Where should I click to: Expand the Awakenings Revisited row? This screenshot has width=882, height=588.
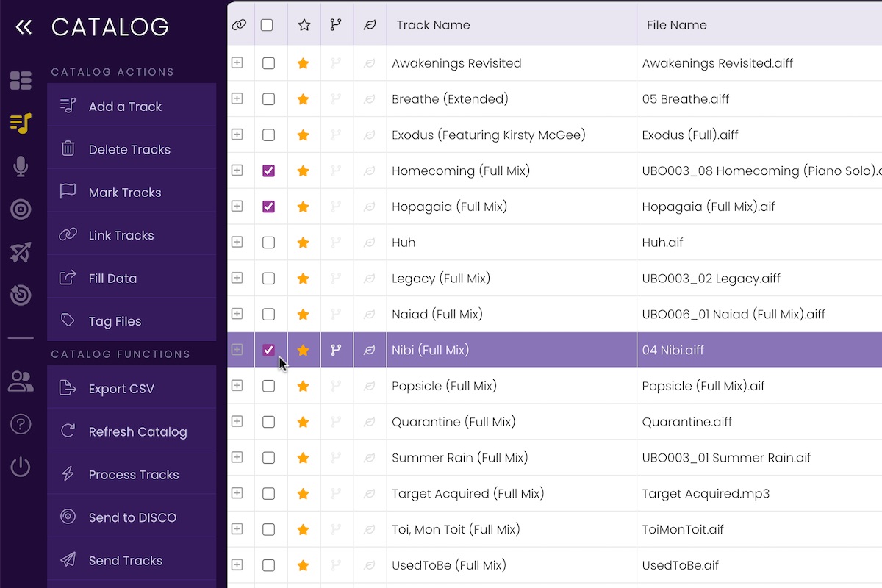click(x=237, y=63)
